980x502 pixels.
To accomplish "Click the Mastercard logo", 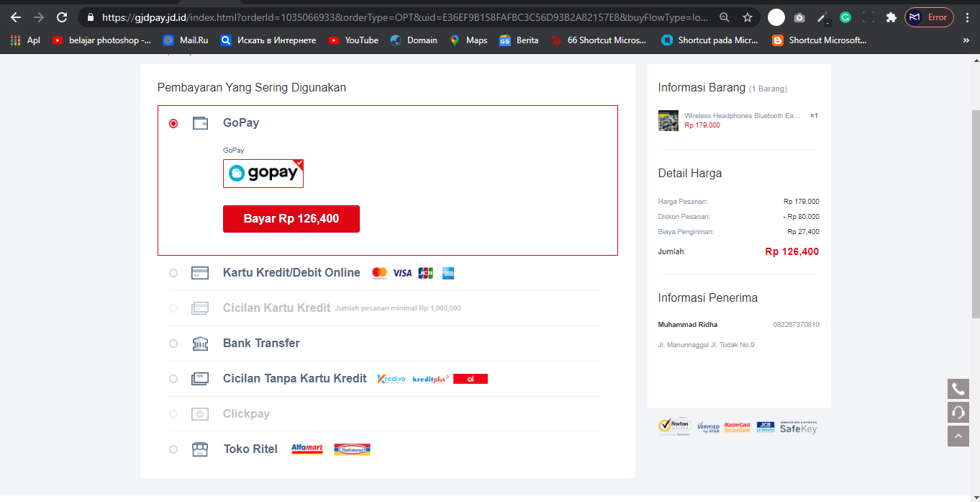I will click(x=379, y=273).
